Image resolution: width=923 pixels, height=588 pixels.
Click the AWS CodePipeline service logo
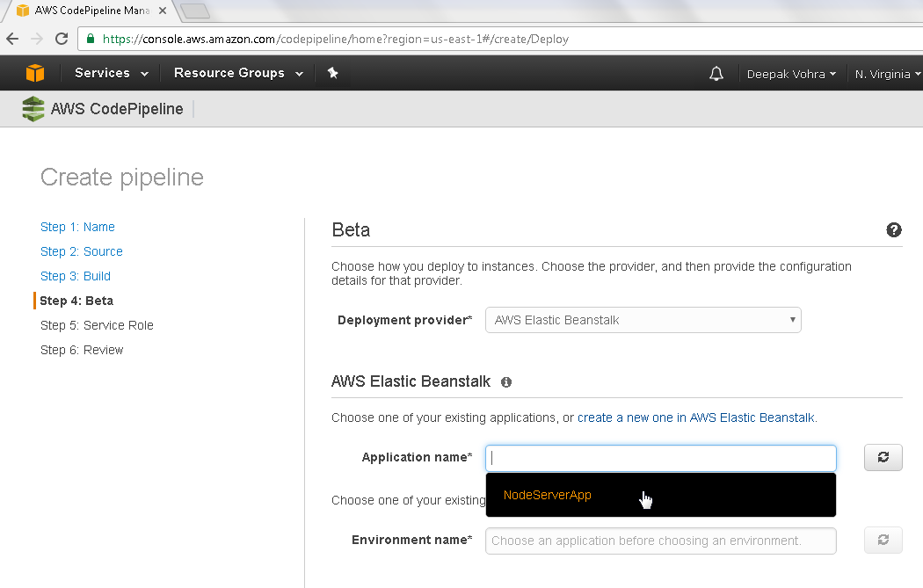pos(33,109)
